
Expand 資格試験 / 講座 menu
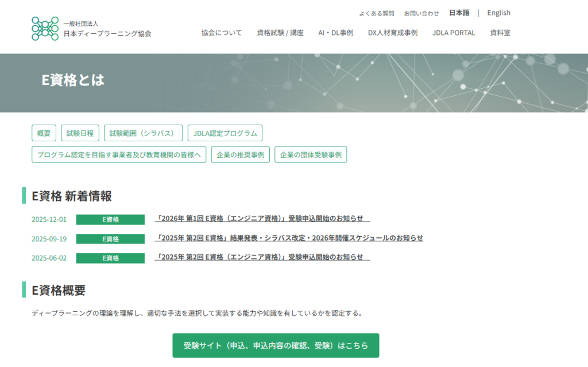pyautogui.click(x=280, y=33)
